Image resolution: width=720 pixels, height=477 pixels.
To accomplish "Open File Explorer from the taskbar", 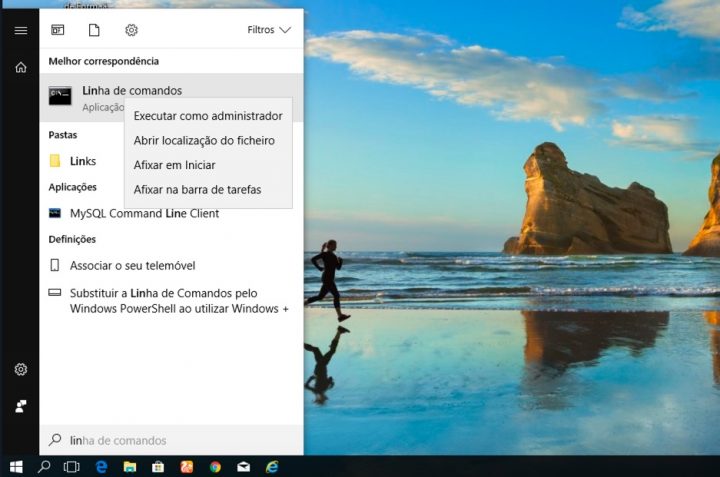I will 129,466.
